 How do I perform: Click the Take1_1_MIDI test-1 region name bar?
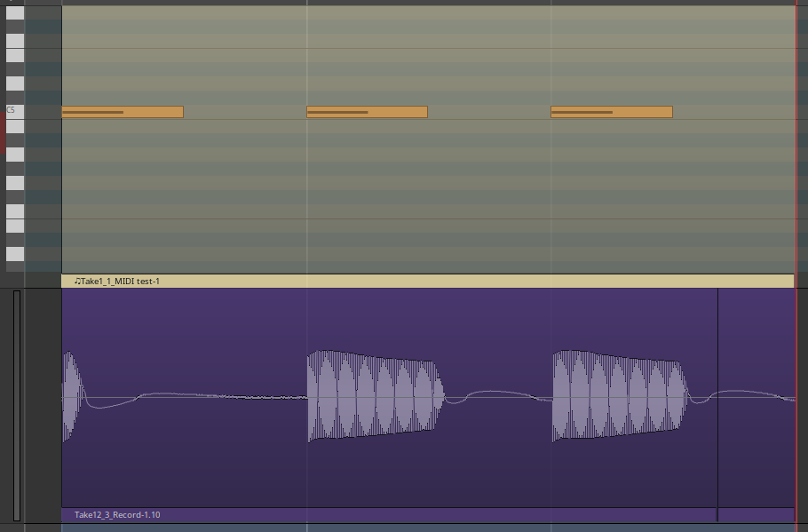(x=426, y=281)
